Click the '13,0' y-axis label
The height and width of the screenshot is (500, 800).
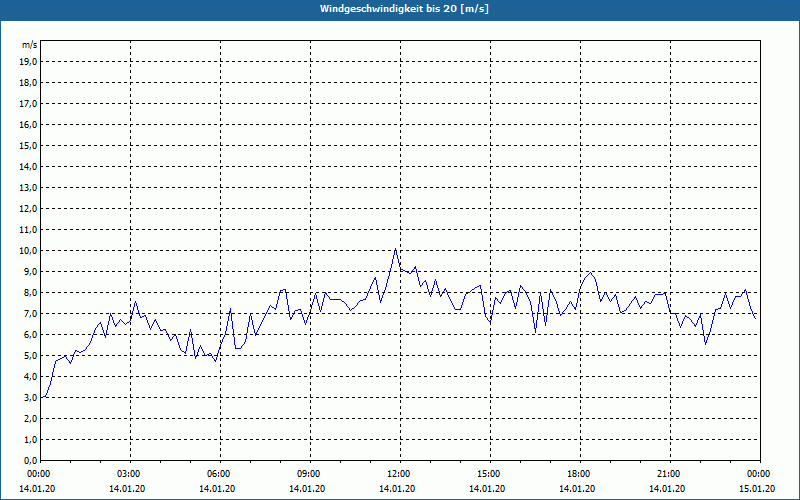click(28, 188)
